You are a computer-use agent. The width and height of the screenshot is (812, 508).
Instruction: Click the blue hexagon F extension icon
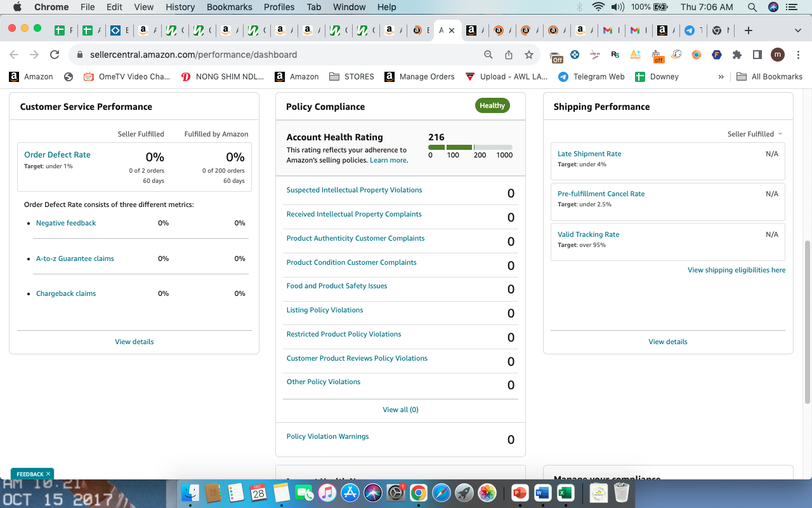717,55
